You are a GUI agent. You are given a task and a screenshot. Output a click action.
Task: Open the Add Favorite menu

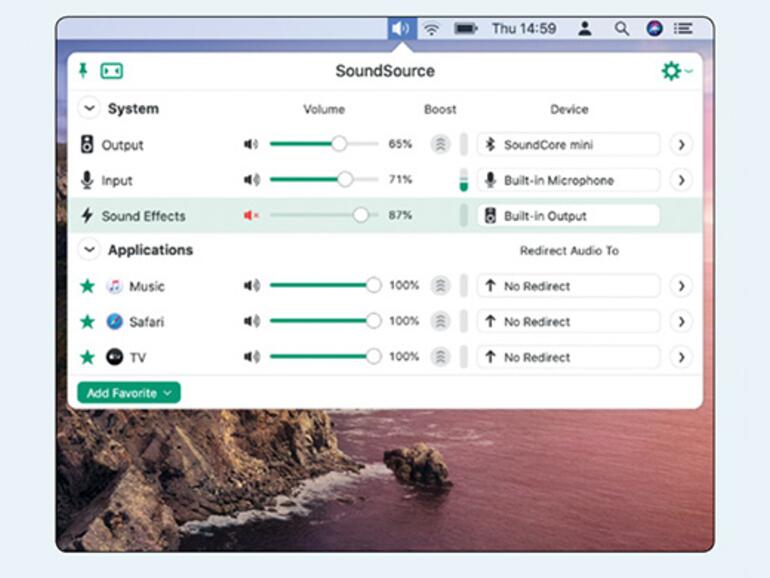click(129, 393)
